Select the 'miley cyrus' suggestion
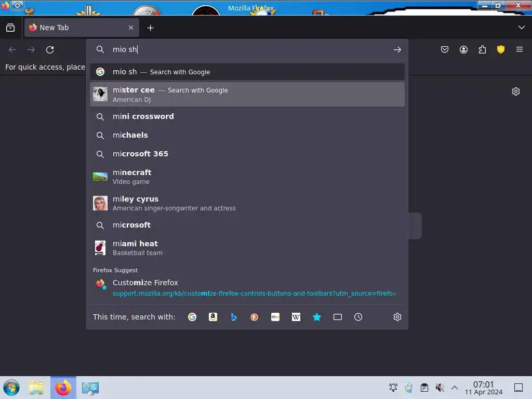Image resolution: width=532 pixels, height=399 pixels. [x=247, y=203]
